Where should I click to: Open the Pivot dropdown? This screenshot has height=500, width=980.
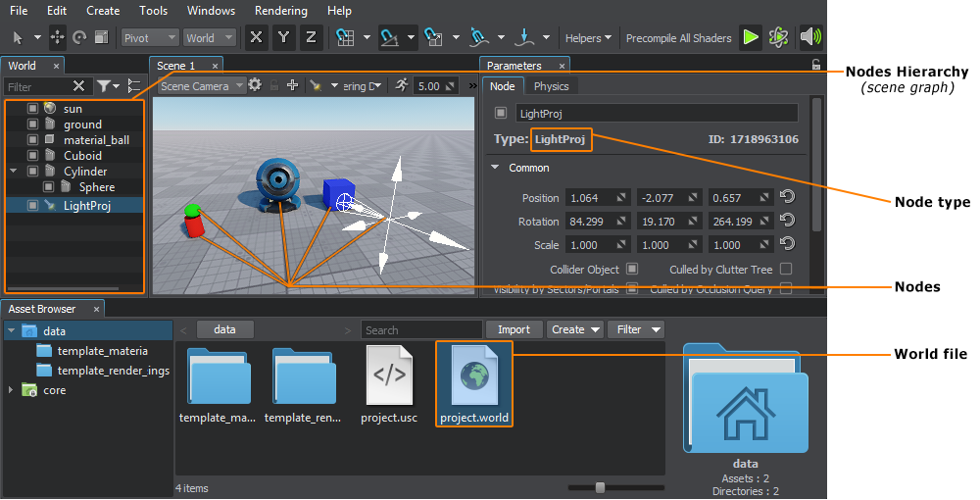tap(150, 38)
